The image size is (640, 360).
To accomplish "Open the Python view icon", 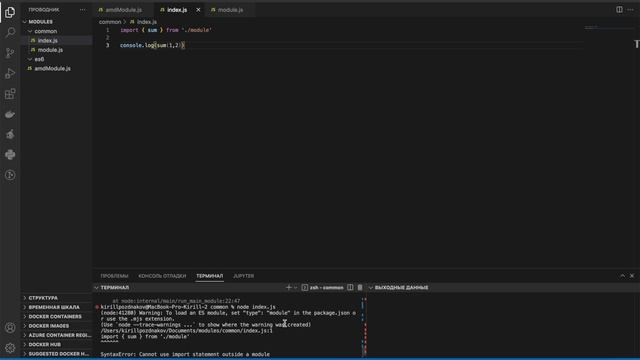I will [10, 155].
